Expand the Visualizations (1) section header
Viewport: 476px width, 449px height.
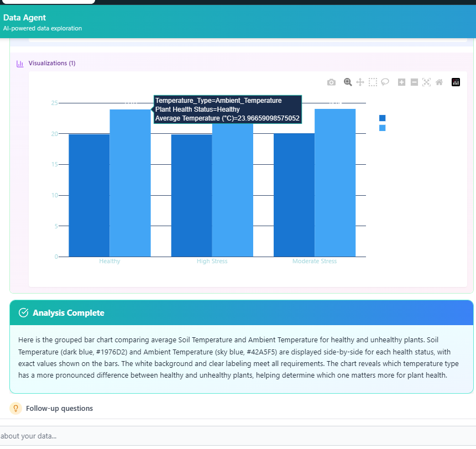coord(52,63)
